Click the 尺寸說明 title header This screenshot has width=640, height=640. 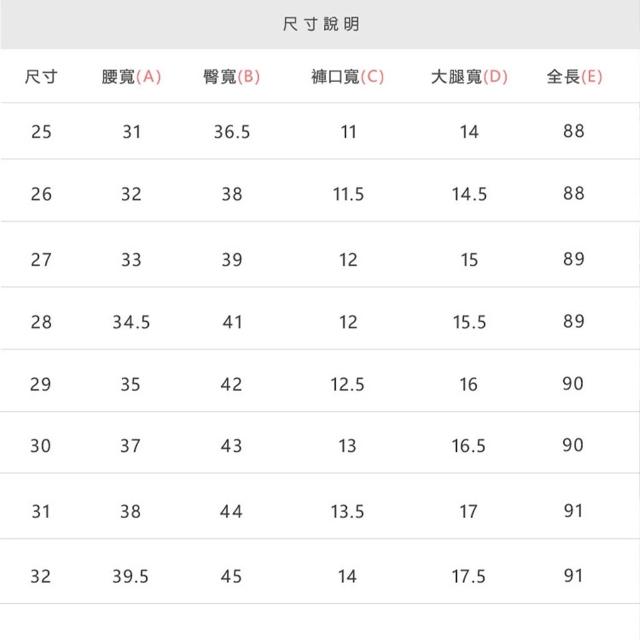click(320, 25)
